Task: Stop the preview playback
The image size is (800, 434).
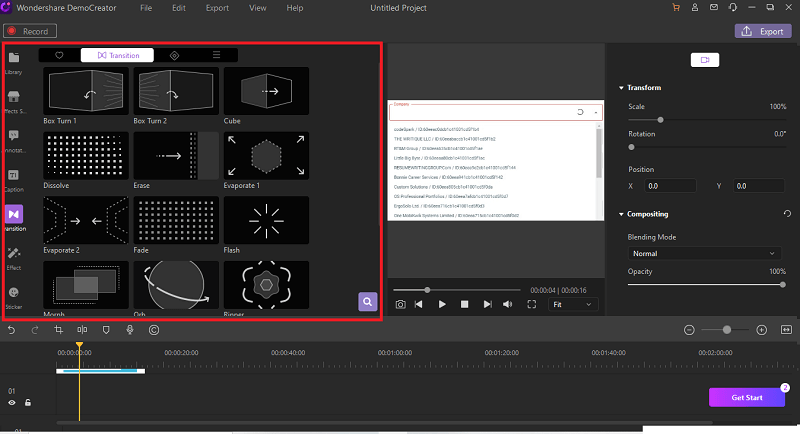Action: coord(464,304)
